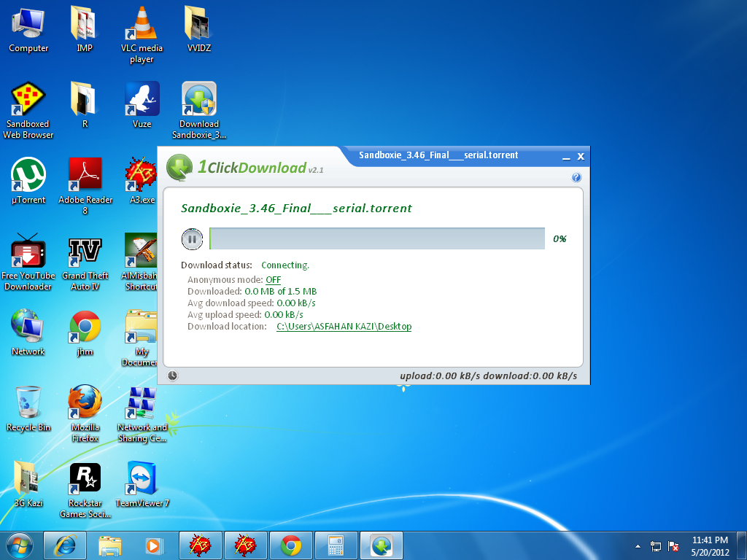Launch VLC media player shortcut

click(142, 25)
